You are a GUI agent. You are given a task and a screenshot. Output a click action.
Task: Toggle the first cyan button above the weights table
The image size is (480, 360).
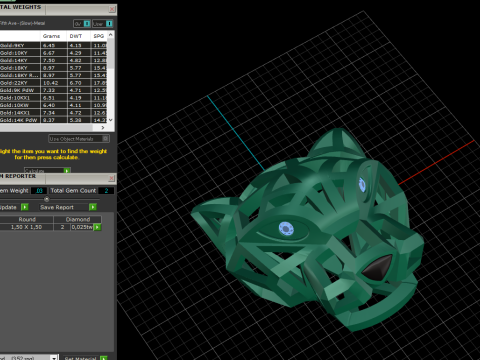point(87,24)
